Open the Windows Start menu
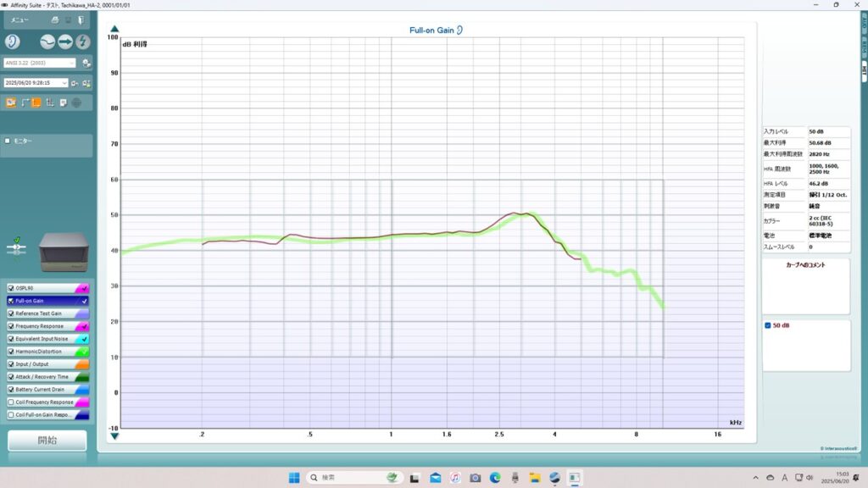 (294, 478)
